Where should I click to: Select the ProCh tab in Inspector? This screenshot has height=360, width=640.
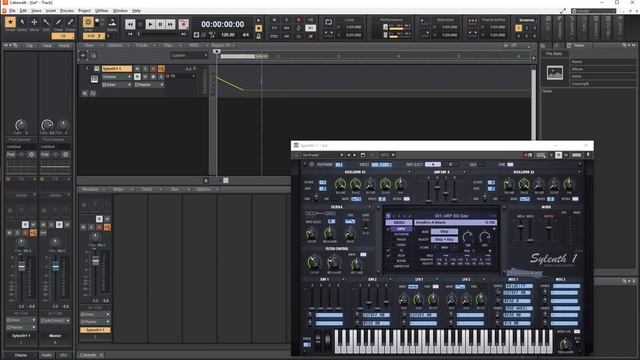click(x=64, y=46)
